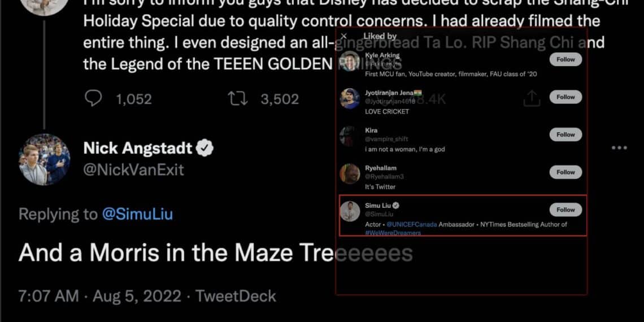Click Jyotiranjan Jena's avatar

350,98
